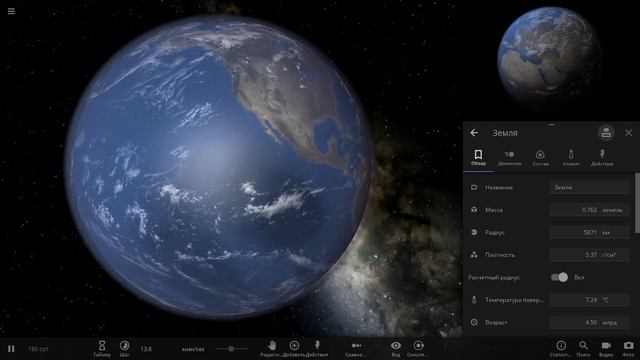Switch to the Действия tab in panel
640x360 pixels.
602,158
